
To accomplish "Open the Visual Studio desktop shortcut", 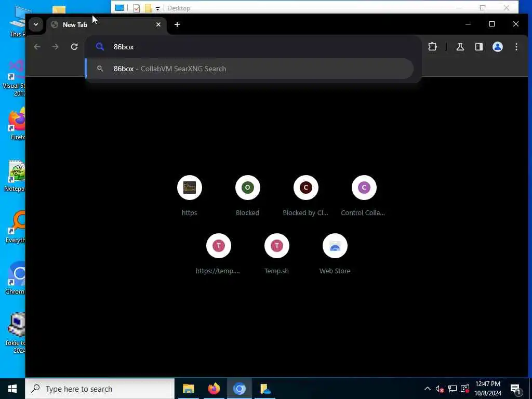I will click(x=14, y=78).
